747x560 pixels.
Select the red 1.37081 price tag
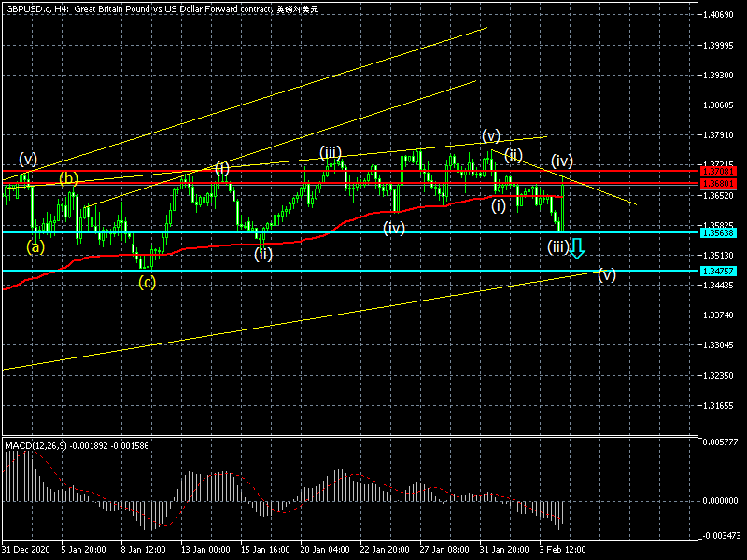click(719, 171)
